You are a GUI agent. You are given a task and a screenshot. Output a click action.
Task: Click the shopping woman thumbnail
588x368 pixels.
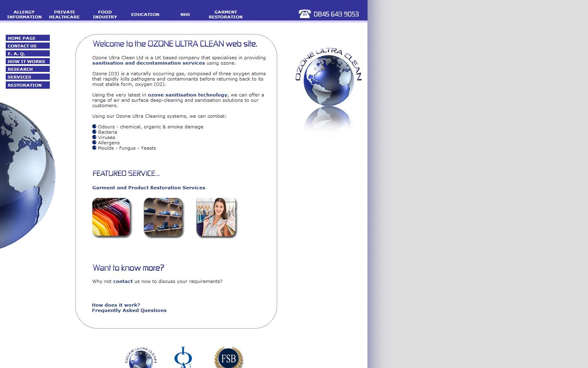[216, 218]
